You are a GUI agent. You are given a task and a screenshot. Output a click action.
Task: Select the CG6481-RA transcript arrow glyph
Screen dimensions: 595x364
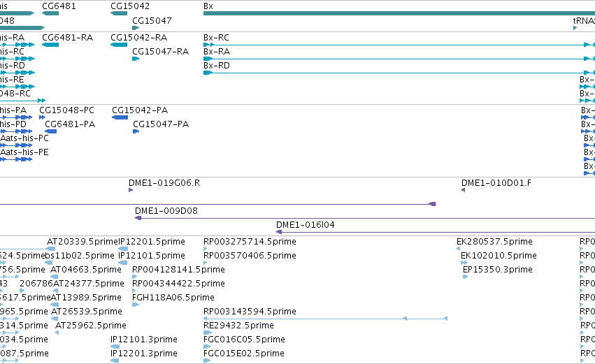tap(50, 45)
